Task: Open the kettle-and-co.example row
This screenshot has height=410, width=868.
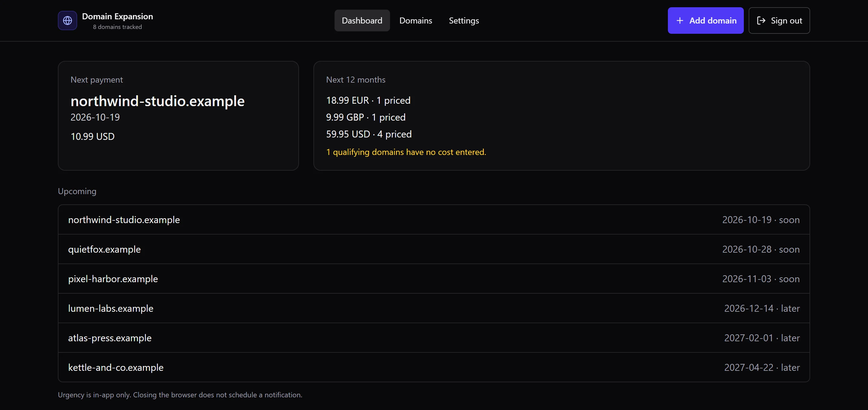Action: pos(434,367)
